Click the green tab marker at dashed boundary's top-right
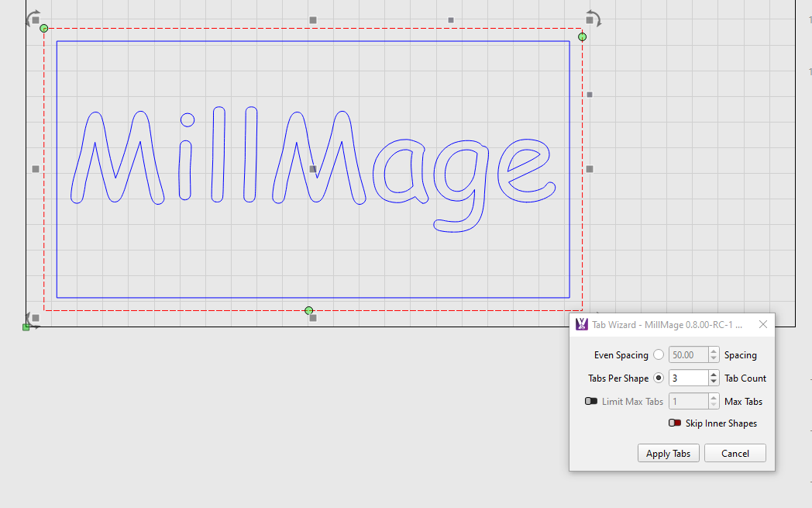This screenshot has width=812, height=508. point(582,36)
